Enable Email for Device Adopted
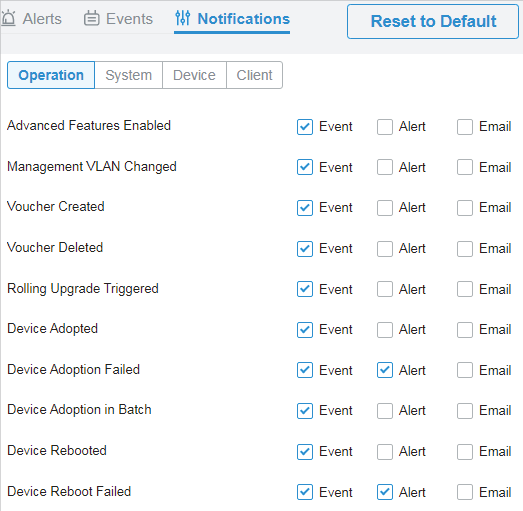The width and height of the screenshot is (523, 511). pyautogui.click(x=465, y=330)
